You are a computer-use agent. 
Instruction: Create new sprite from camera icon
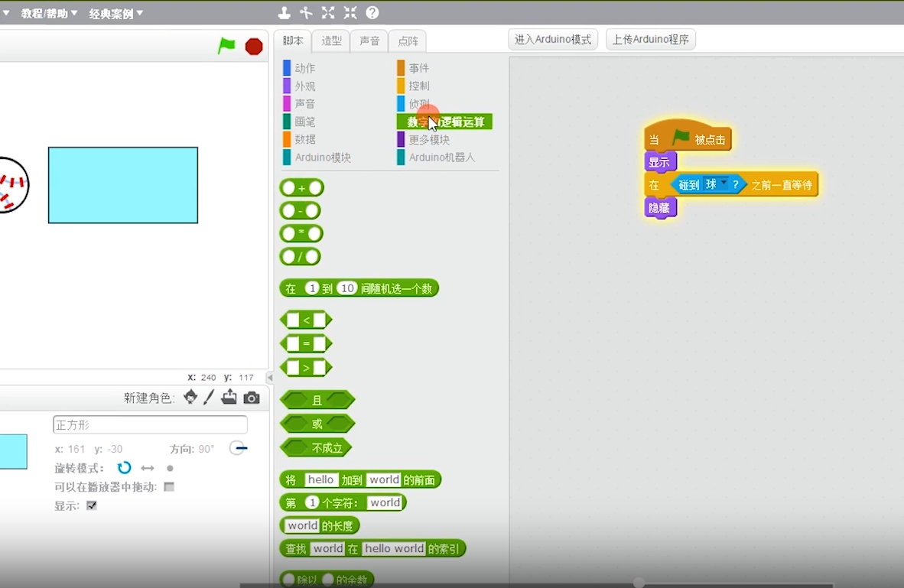pos(252,398)
